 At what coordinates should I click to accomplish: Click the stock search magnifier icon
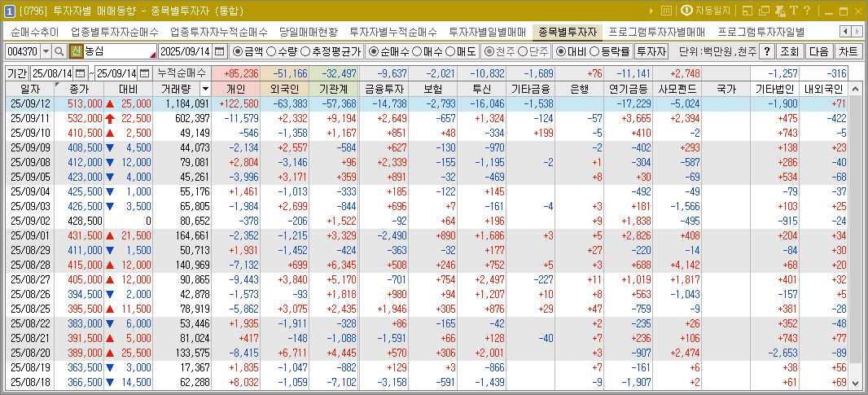(x=60, y=51)
